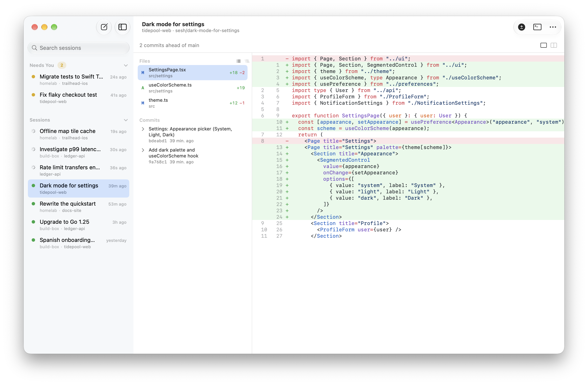This screenshot has height=385, width=588.
Task: Open Spanish onboarding session
Action: [79, 243]
